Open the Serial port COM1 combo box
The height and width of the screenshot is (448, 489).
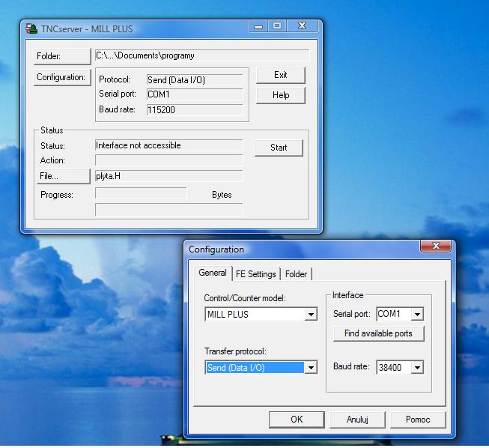point(400,314)
